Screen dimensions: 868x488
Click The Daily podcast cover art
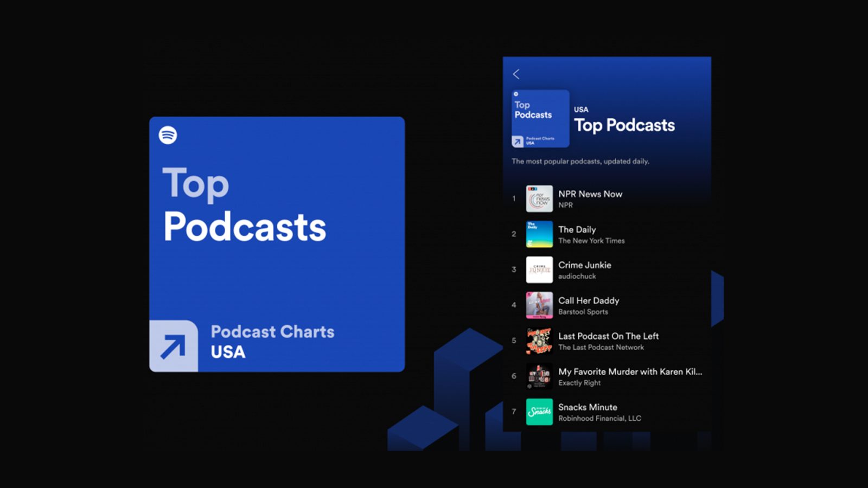pos(539,234)
